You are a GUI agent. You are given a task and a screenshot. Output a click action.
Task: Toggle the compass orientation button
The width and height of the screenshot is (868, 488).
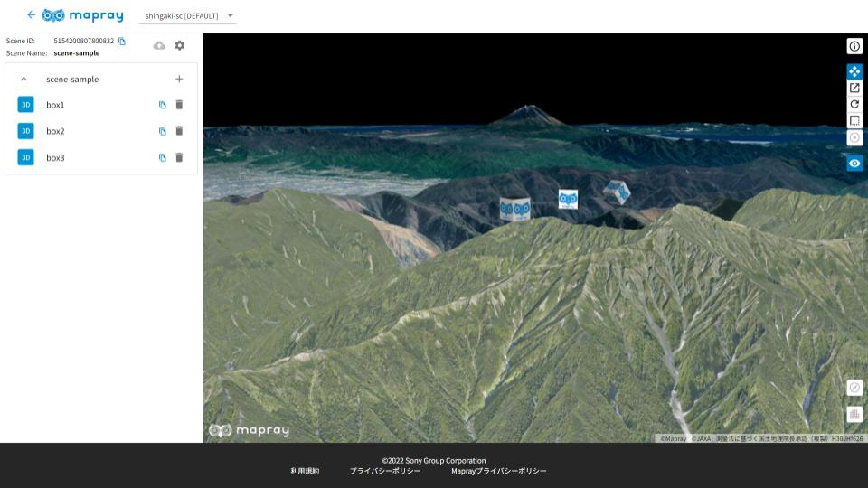(x=854, y=388)
